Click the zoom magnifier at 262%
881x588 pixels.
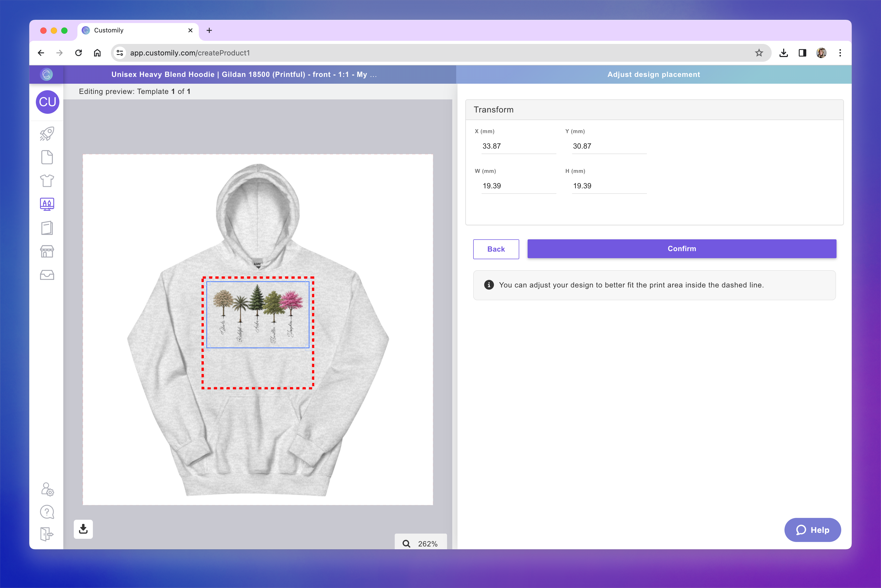(x=406, y=543)
